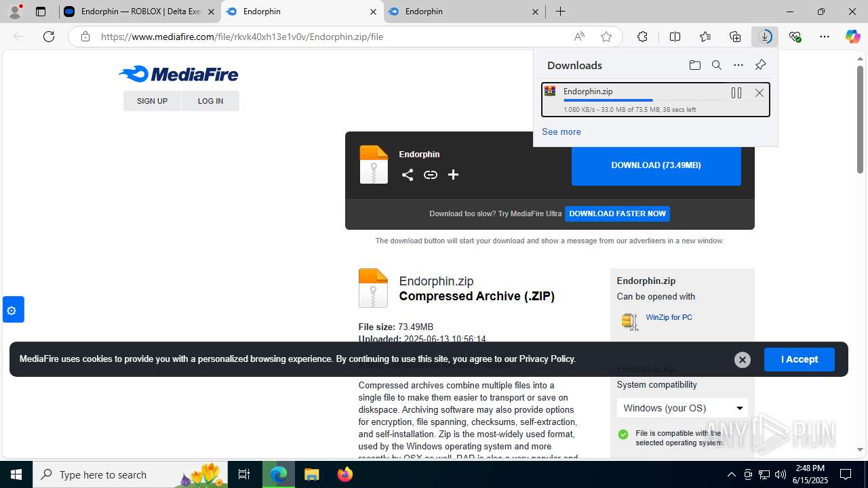Open the Extensions puzzle icon
Image resolution: width=868 pixels, height=488 pixels.
pos(642,37)
